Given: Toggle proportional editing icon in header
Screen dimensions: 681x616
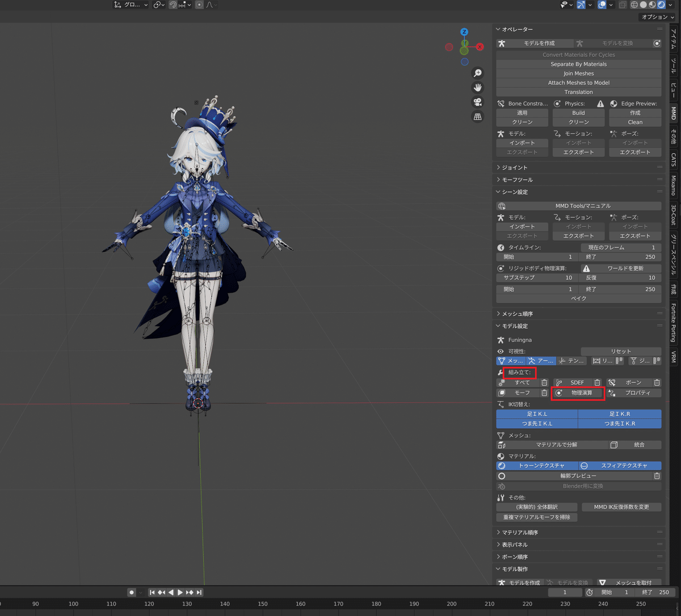Looking at the screenshot, I should (x=199, y=5).
